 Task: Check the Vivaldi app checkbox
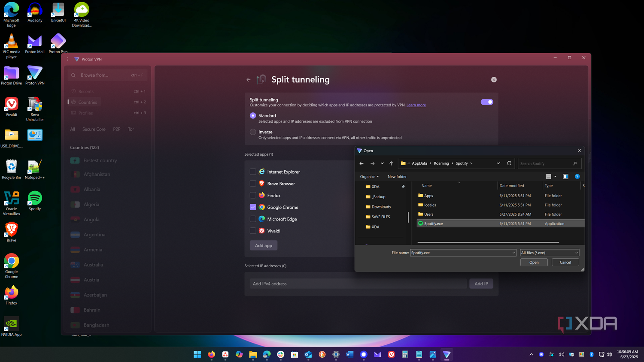coord(253,231)
